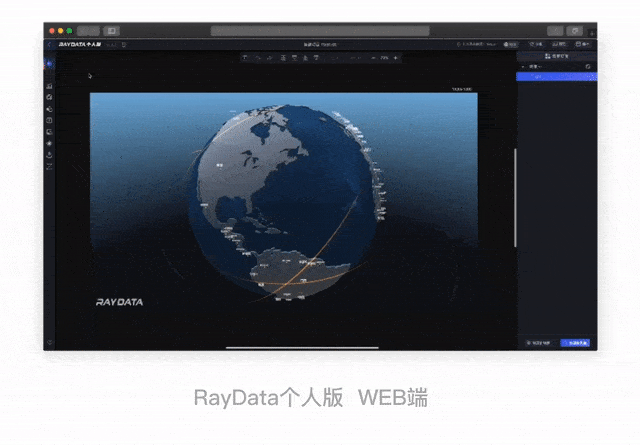Image resolution: width=640 pixels, height=445 pixels.
Task: Click the back chevron beside RAYDATA logo
Action: click(x=49, y=44)
